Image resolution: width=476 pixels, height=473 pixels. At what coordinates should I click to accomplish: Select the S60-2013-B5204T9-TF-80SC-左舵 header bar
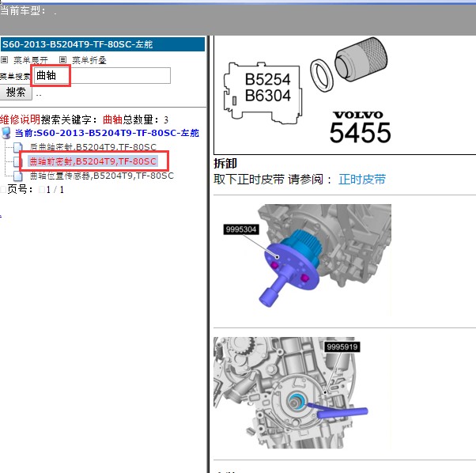click(x=103, y=44)
